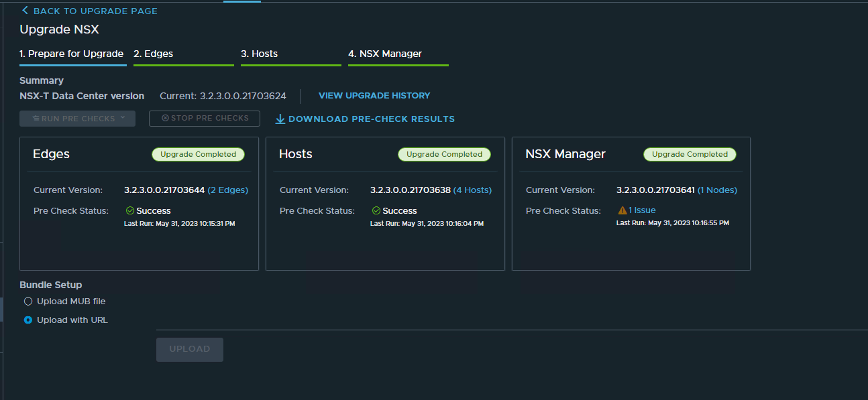Image resolution: width=868 pixels, height=400 pixels.
Task: Click the Edges Upgrade Completed badge
Action: point(198,154)
